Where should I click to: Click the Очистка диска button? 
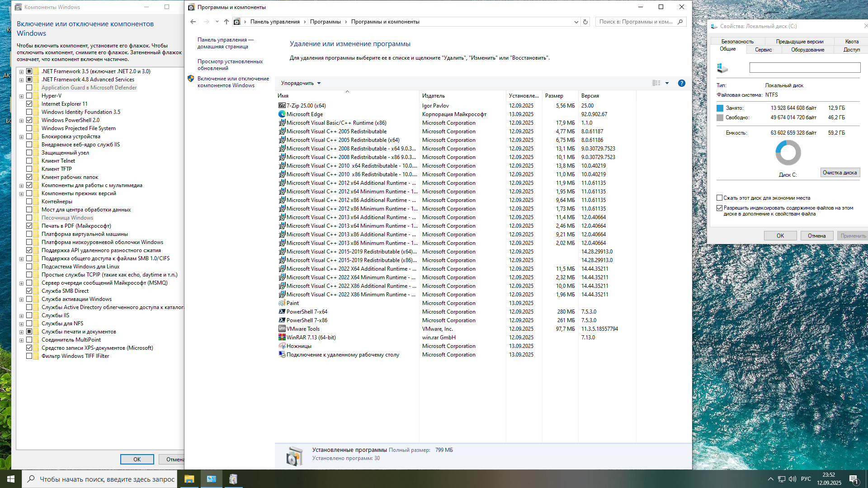(840, 173)
